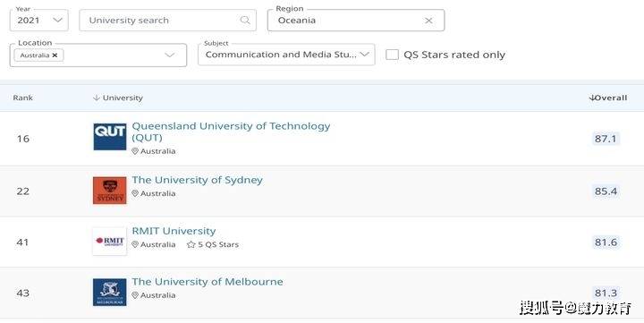
Task: Sort by the Overall column header
Action: point(608,98)
